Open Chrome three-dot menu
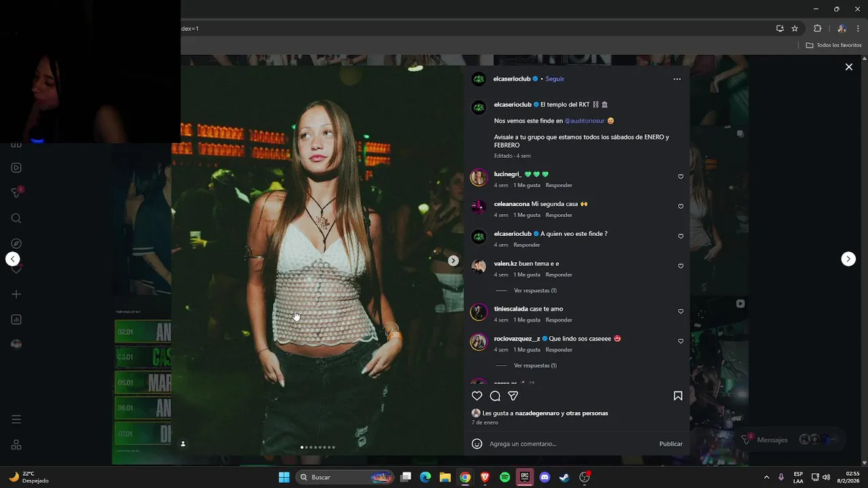Screen dimensions: 868x488 [858, 28]
